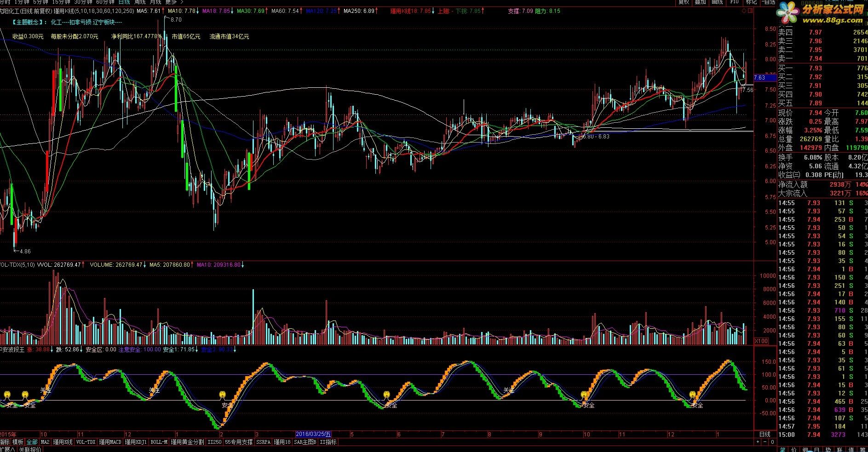
Task: Click the 换手 6.08% turnover value
Action: tap(813, 157)
